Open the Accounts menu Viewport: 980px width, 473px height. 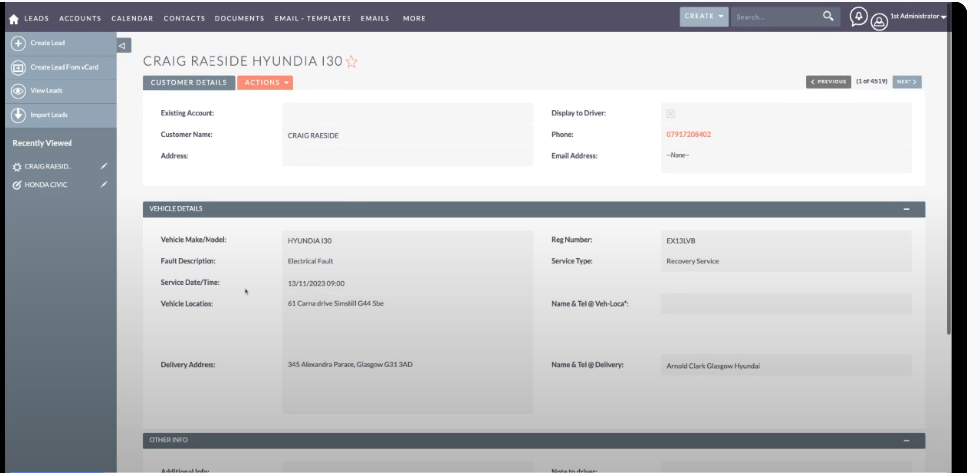[x=80, y=19]
